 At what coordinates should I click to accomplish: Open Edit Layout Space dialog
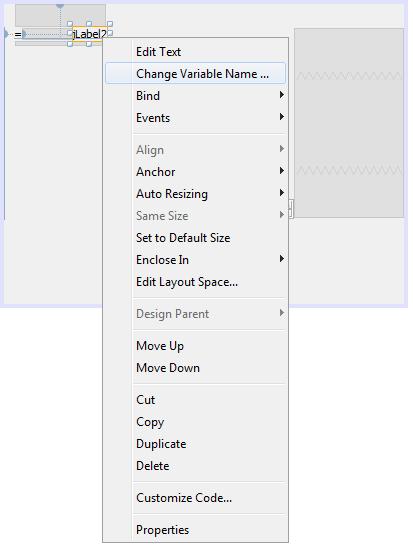195,282
